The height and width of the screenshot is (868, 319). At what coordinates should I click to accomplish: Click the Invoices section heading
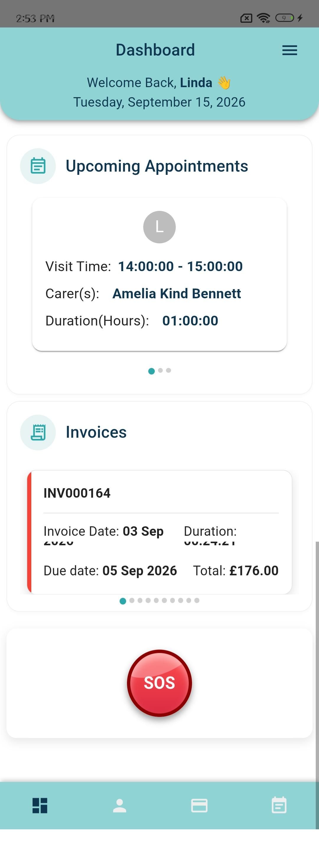pyautogui.click(x=96, y=432)
